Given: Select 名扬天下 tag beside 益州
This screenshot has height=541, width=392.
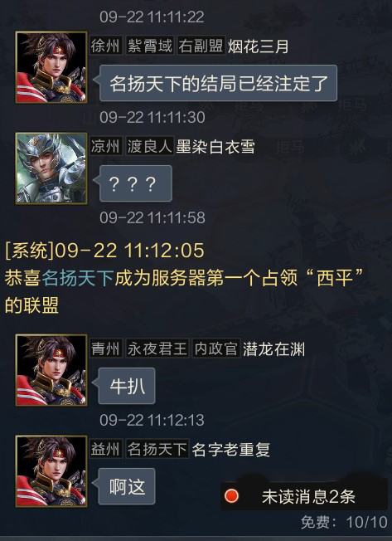Looking at the screenshot, I should pyautogui.click(x=157, y=449).
